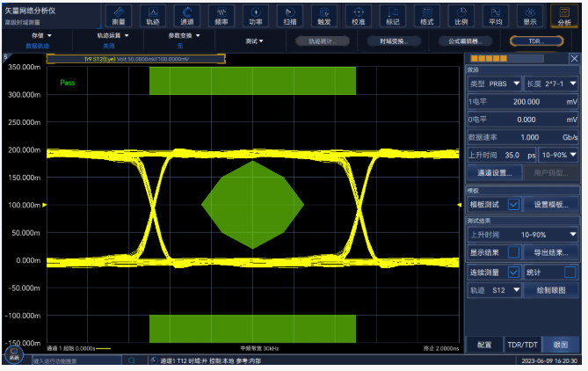Open the 轨迹 (Trace) toolbar menu

[153, 16]
